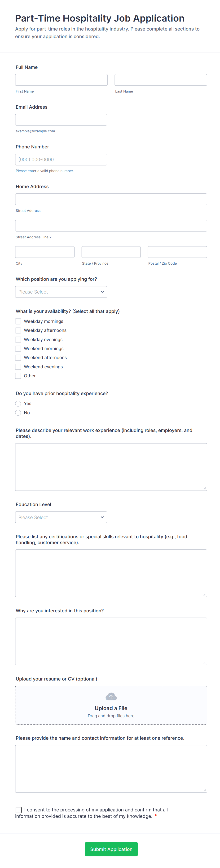The height and width of the screenshot is (868, 220).
Task: Click the Submit Application button
Action: coord(111,849)
